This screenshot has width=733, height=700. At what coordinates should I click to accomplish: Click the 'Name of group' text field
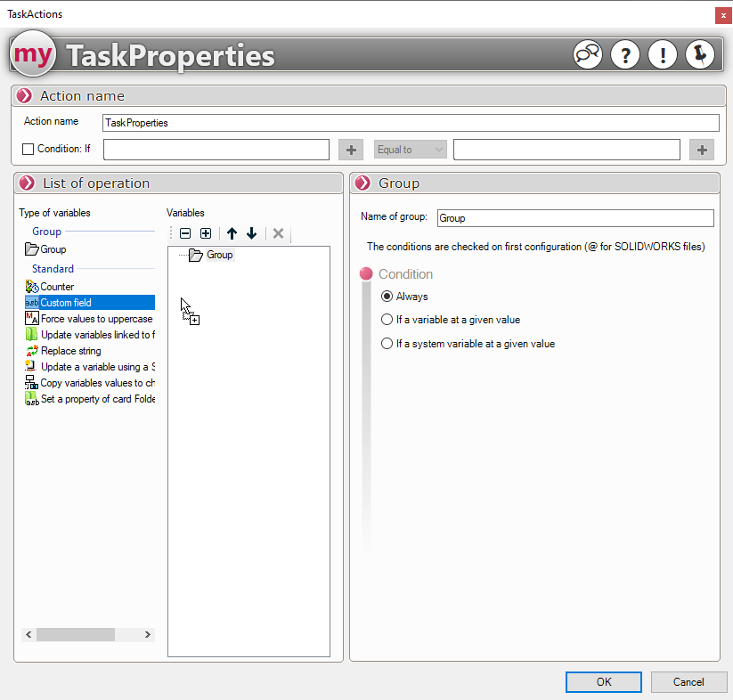pyautogui.click(x=575, y=218)
